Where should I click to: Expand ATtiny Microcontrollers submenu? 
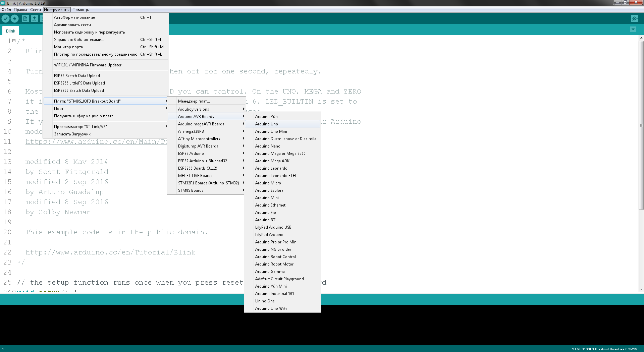click(x=206, y=139)
